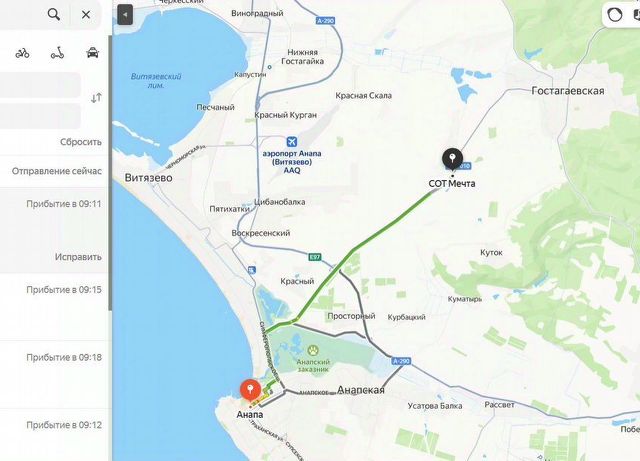Select the route arriving at 09:15
640x461 pixels.
[54, 306]
